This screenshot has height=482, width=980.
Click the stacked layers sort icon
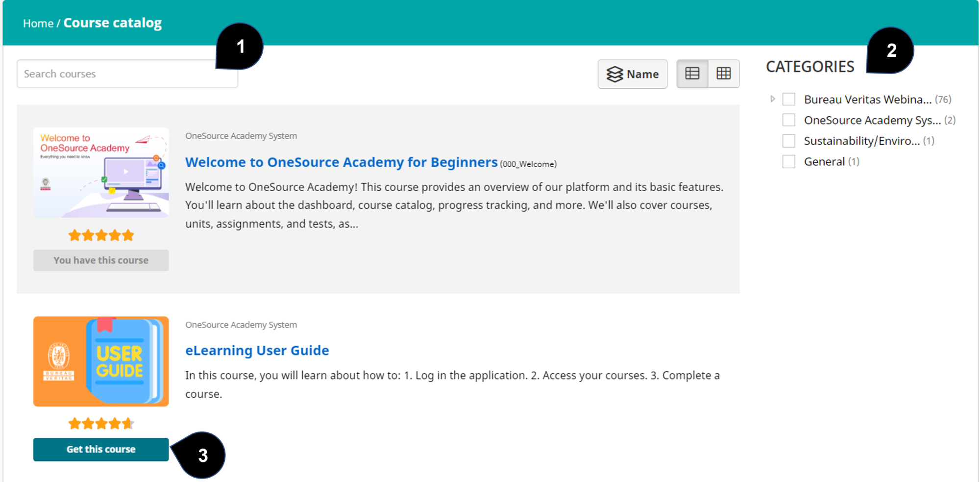tap(614, 74)
